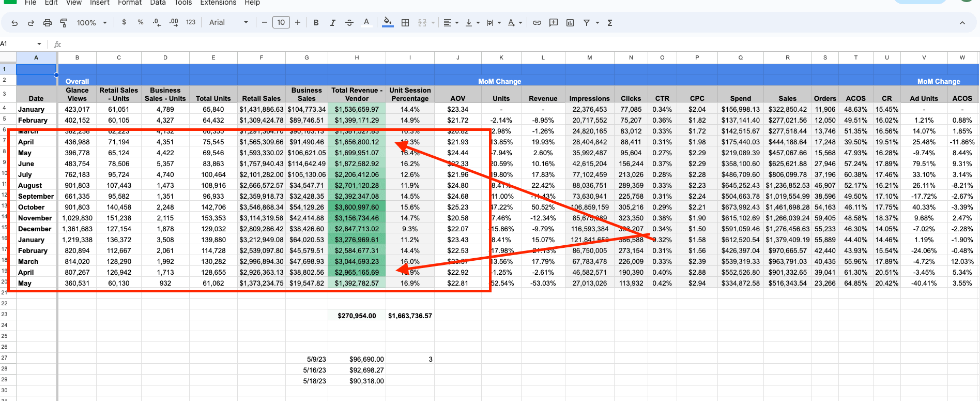
Task: Toggle italic text formatting
Action: [x=332, y=23]
